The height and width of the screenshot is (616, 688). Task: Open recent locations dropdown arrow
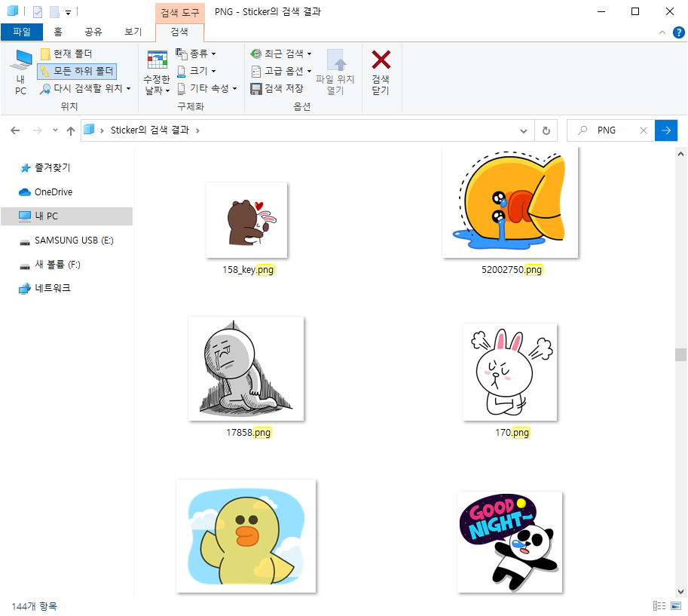pos(55,130)
